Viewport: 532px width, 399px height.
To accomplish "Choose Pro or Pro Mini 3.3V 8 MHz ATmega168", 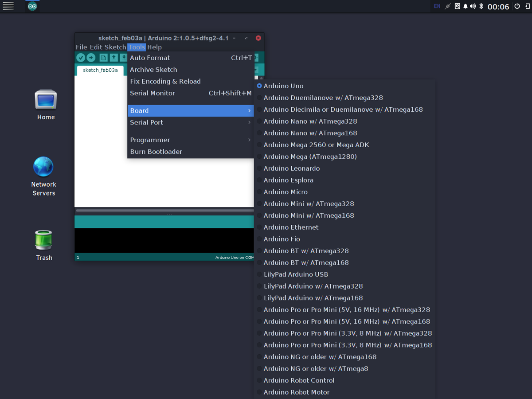I will [344, 345].
